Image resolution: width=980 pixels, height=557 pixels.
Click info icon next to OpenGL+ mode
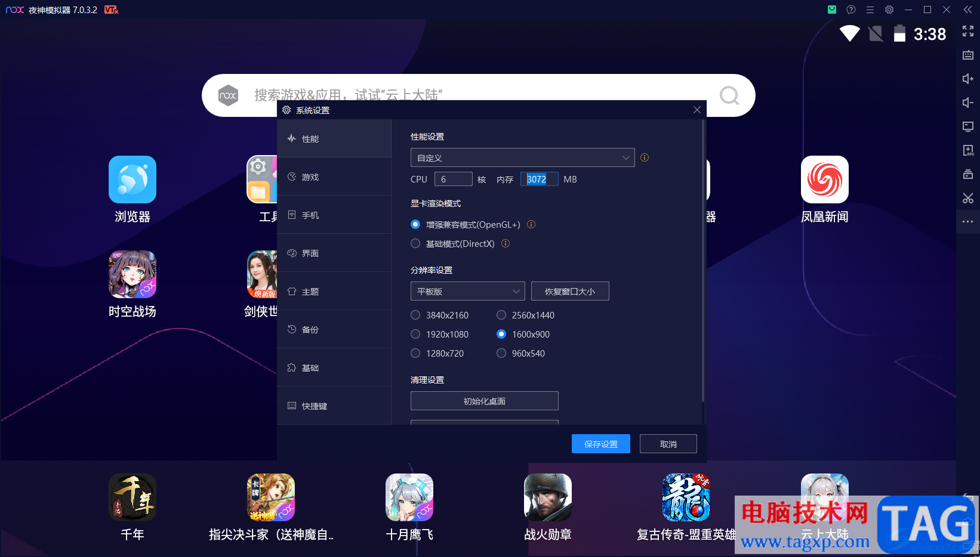click(x=531, y=224)
